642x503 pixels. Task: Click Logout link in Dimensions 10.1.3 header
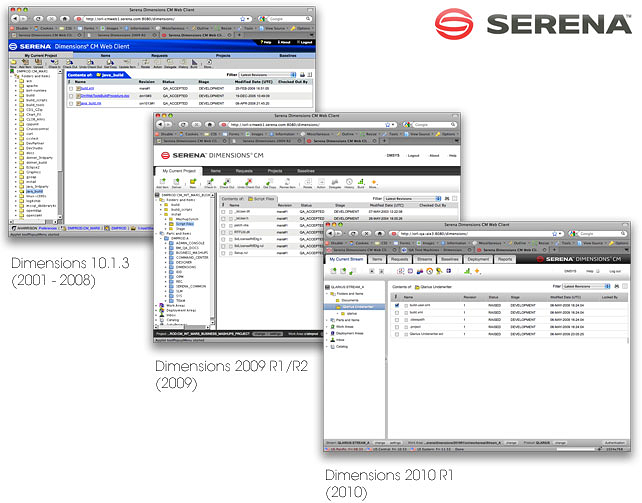tap(305, 42)
